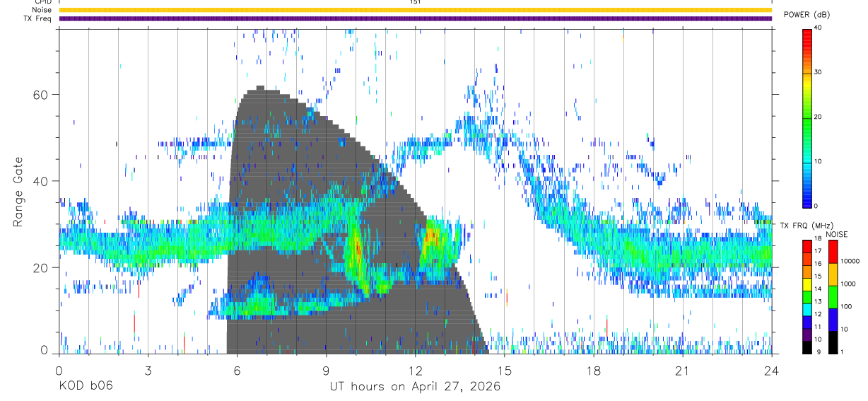
Task: Select 1 on the NOISE scale
Action: [841, 351]
